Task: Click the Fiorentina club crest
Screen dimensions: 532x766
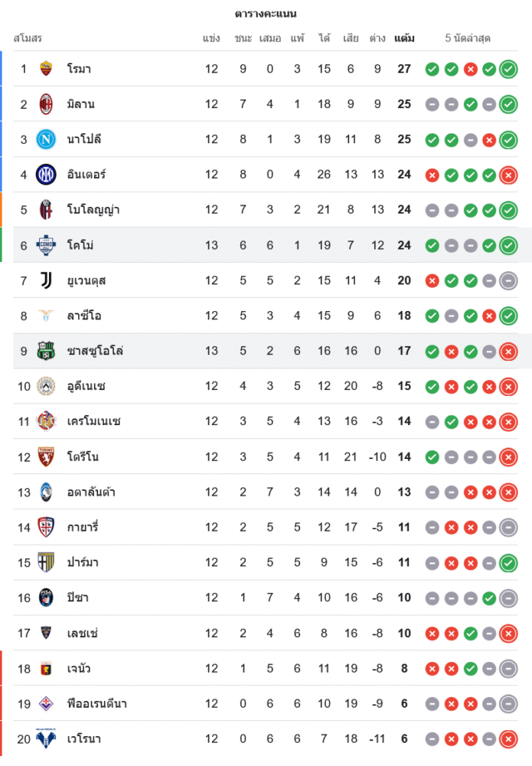Action: coord(46,704)
